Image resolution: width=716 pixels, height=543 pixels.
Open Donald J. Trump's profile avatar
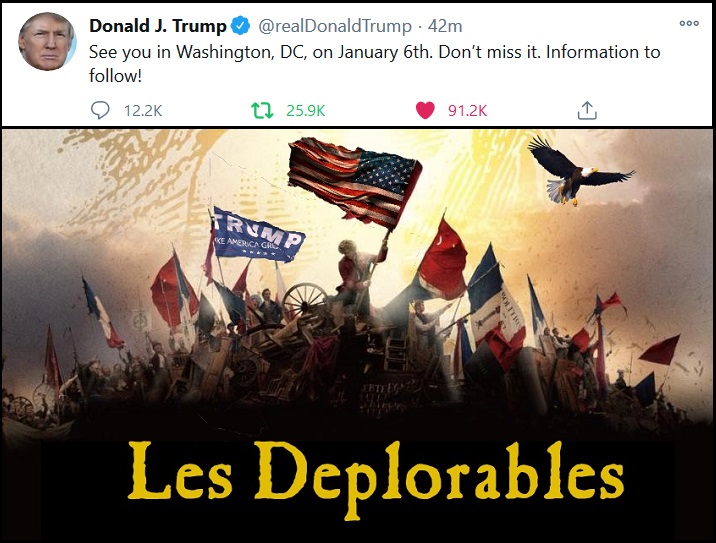(x=47, y=42)
